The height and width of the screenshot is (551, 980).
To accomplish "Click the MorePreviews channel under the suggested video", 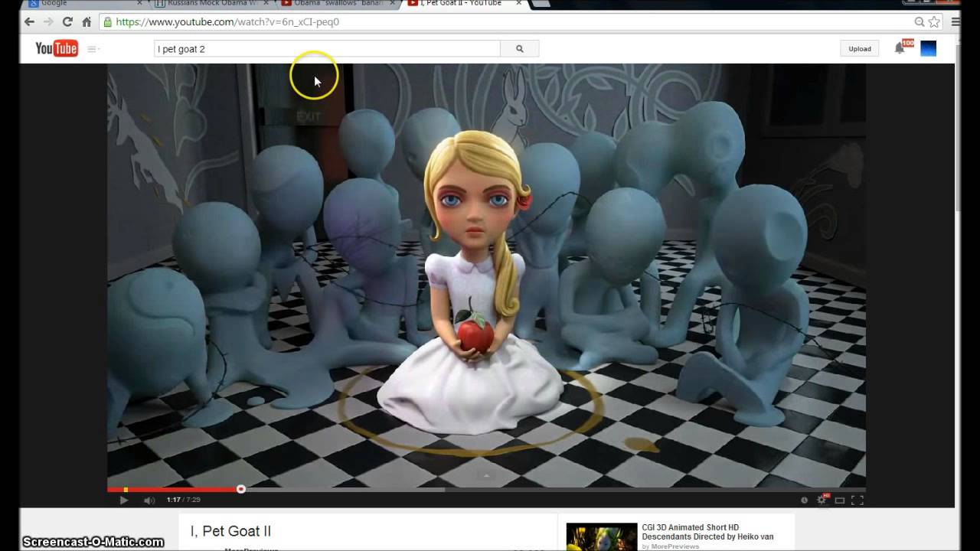I will pos(676,546).
